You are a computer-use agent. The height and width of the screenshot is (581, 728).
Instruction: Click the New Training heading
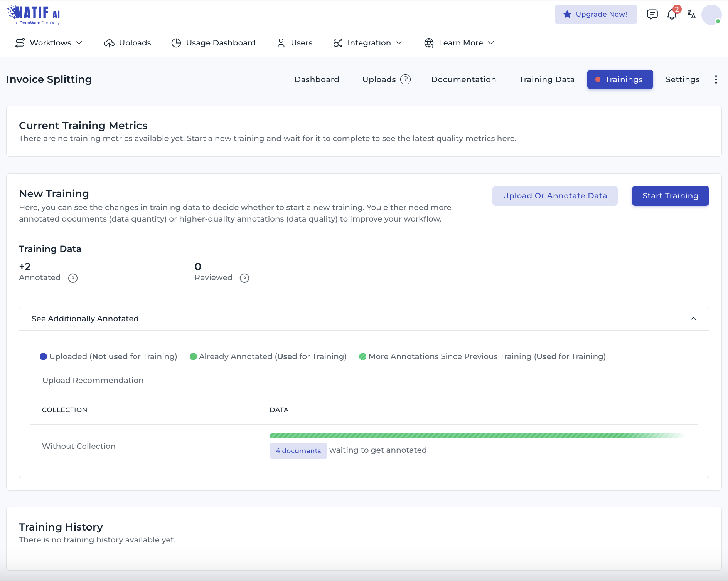54,194
